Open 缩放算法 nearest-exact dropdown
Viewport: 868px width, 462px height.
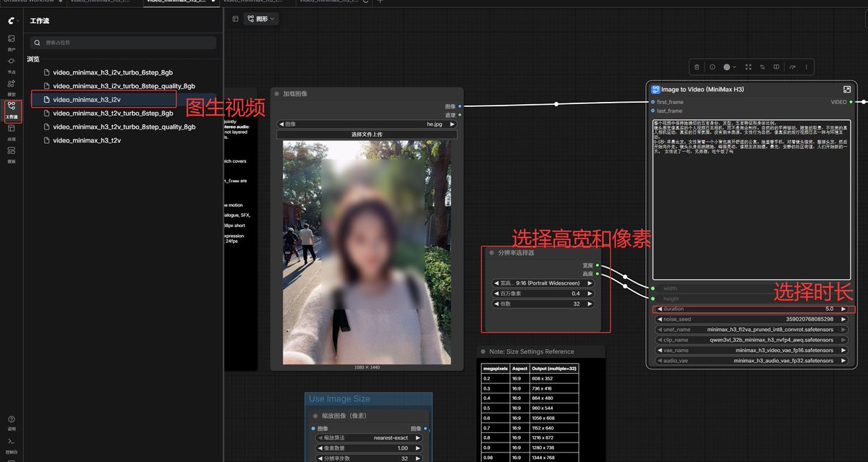369,438
